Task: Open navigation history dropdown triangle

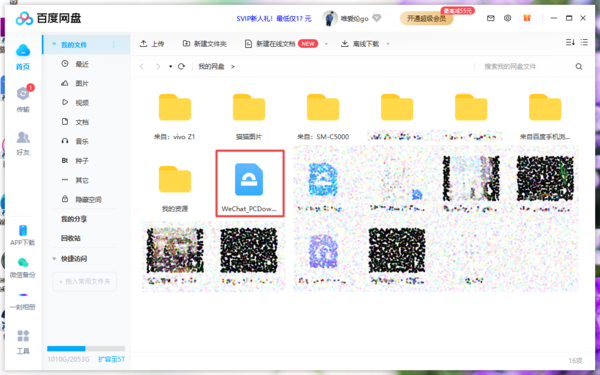Action: coord(170,67)
